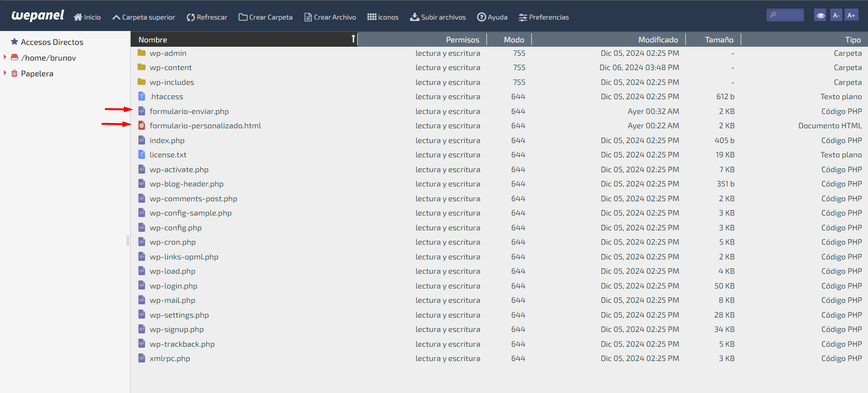
Task: Select file name wp-config.php
Action: click(176, 228)
